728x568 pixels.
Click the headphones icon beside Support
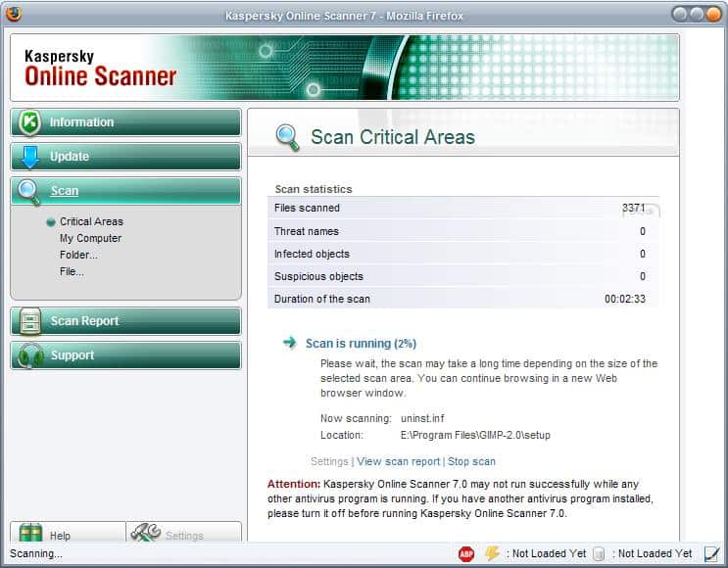pos(30,355)
